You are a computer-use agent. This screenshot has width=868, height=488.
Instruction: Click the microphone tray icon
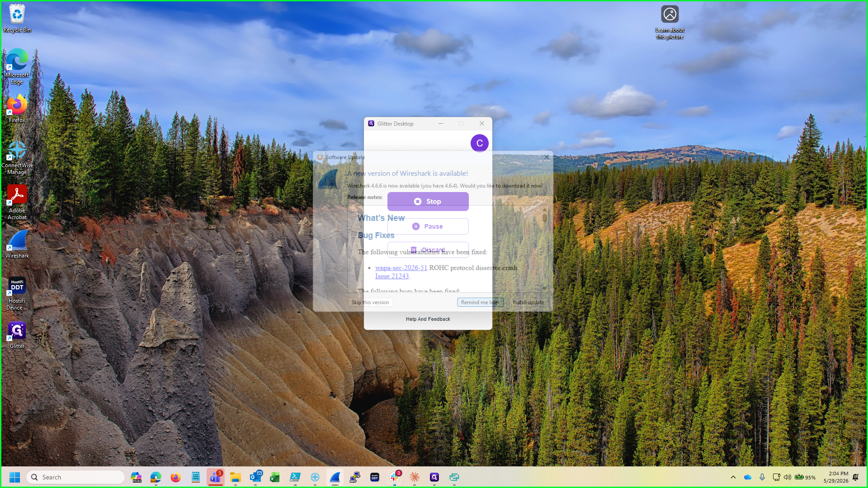[x=762, y=477]
